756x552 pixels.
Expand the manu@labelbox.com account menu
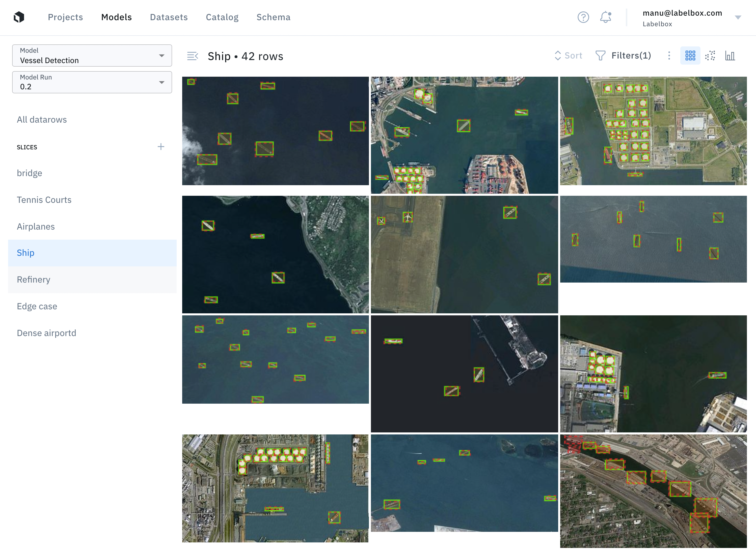738,17
